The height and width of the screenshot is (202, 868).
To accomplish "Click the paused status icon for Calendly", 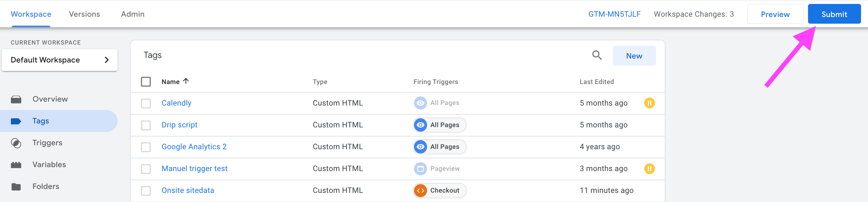I will pos(649,103).
